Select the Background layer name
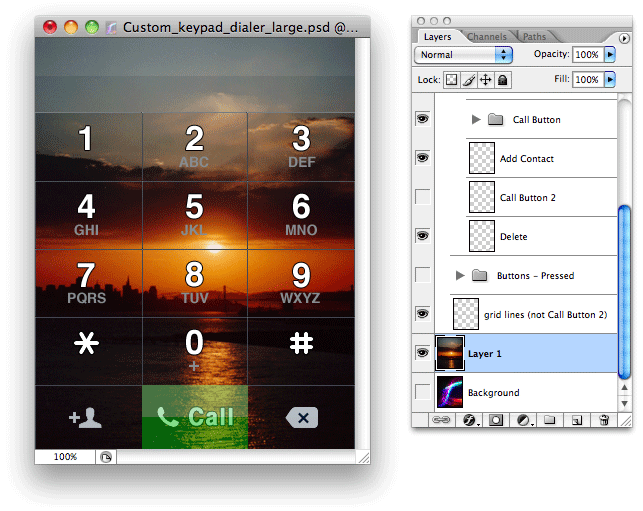The image size is (643, 511). pyautogui.click(x=494, y=393)
